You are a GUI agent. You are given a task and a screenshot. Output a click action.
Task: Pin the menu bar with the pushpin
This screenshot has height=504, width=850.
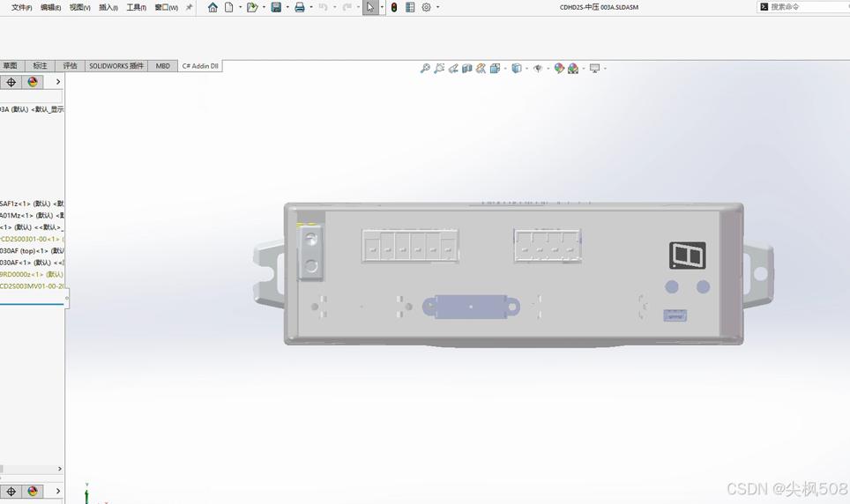[189, 7]
